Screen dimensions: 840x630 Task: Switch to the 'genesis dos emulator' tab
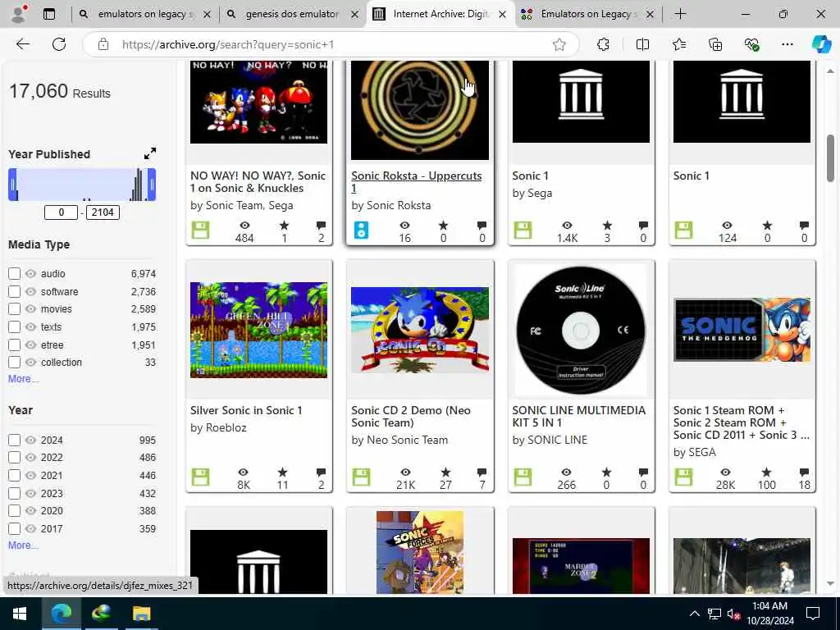(x=292, y=14)
